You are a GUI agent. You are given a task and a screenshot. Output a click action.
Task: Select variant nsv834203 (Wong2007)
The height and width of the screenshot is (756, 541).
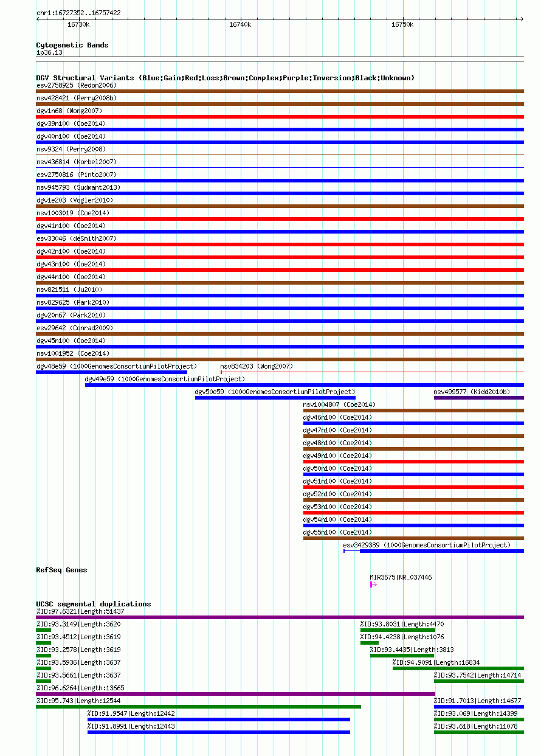click(x=257, y=366)
